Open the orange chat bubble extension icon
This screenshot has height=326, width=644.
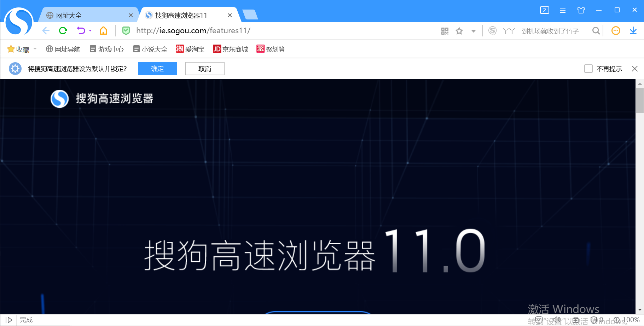coord(616,31)
